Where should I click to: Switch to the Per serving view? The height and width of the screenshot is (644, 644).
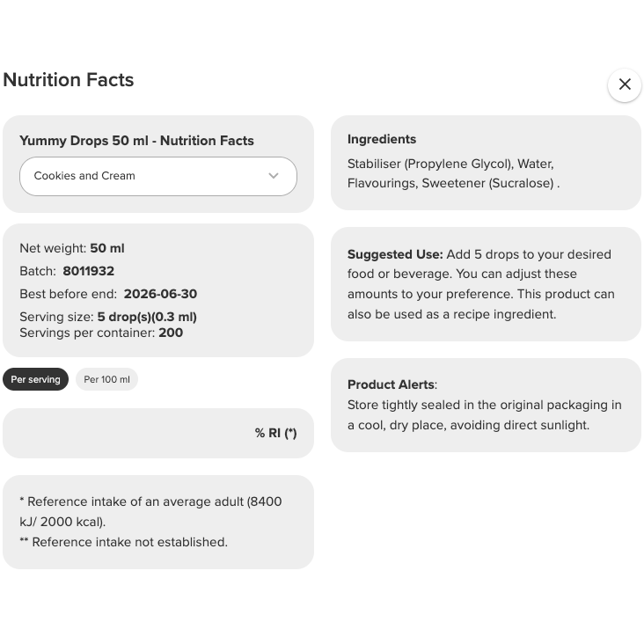tap(35, 379)
